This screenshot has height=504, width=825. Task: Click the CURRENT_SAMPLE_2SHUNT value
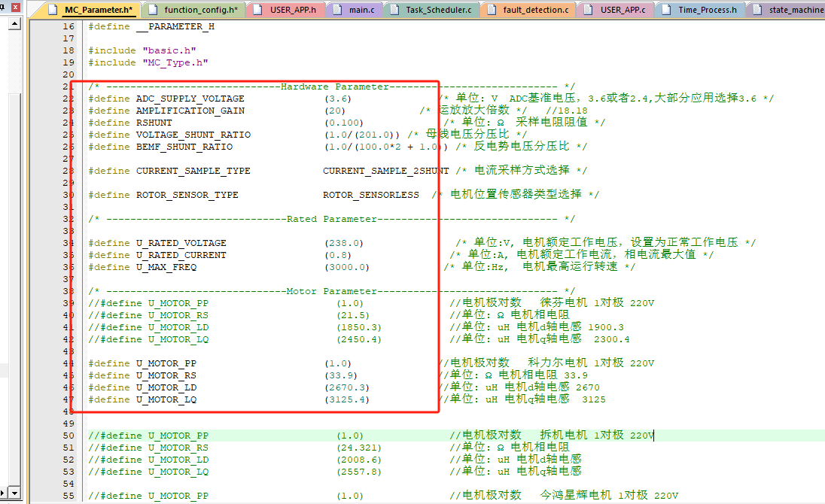(x=385, y=171)
